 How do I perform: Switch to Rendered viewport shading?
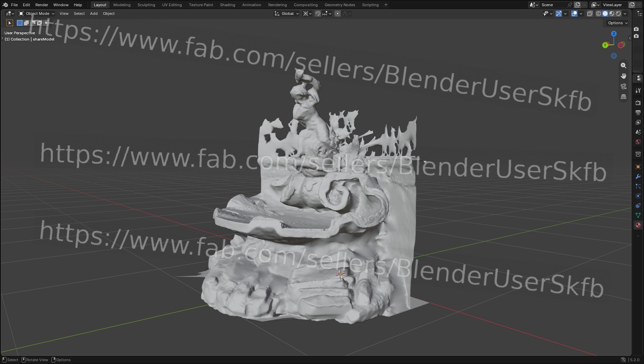618,14
